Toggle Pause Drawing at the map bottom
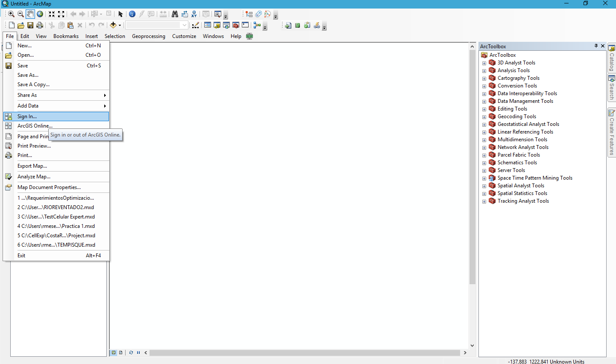Screen dimensions: 616x364 pos(138,352)
